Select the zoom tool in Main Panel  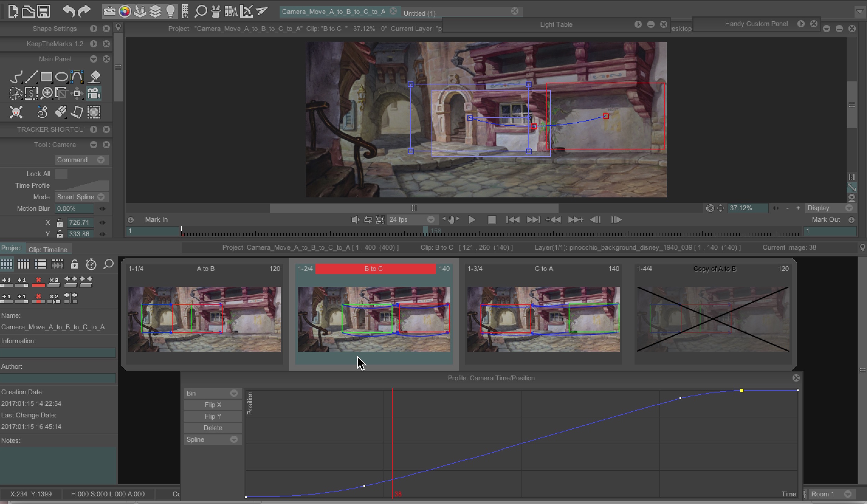click(47, 93)
